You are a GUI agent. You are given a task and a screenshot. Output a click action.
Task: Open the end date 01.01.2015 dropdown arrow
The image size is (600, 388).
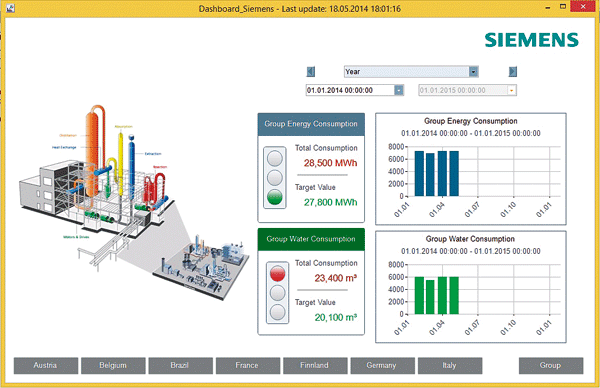coord(512,90)
